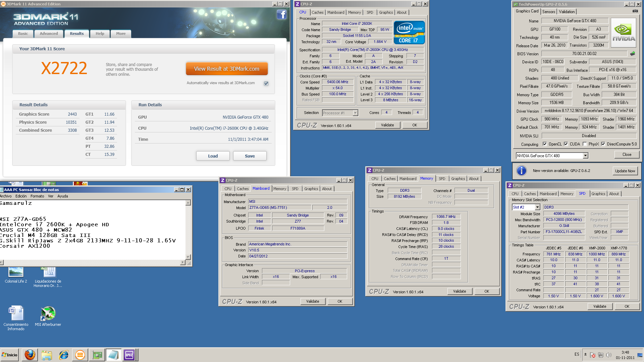Open the Liquidaciones de Honorario desktop icon

click(x=48, y=278)
